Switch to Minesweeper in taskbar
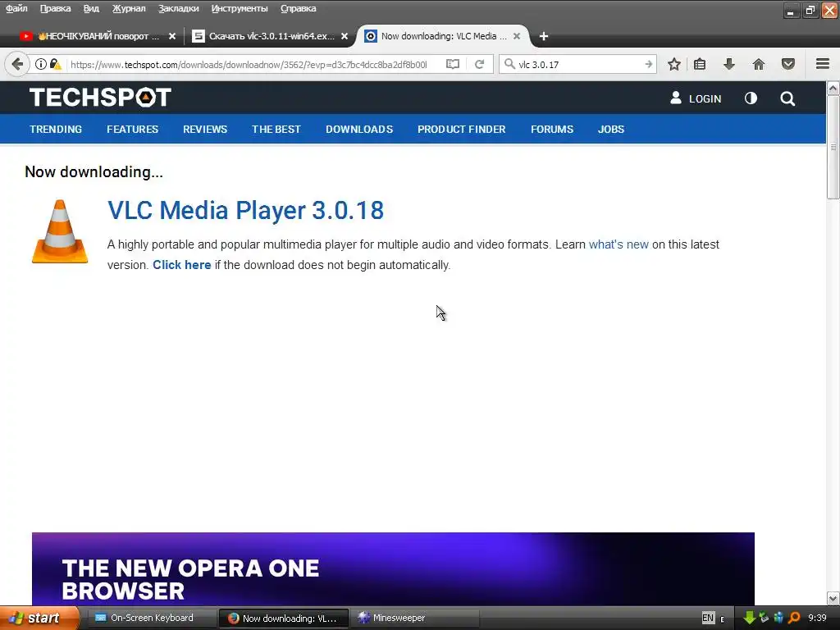840x630 pixels. 416,618
